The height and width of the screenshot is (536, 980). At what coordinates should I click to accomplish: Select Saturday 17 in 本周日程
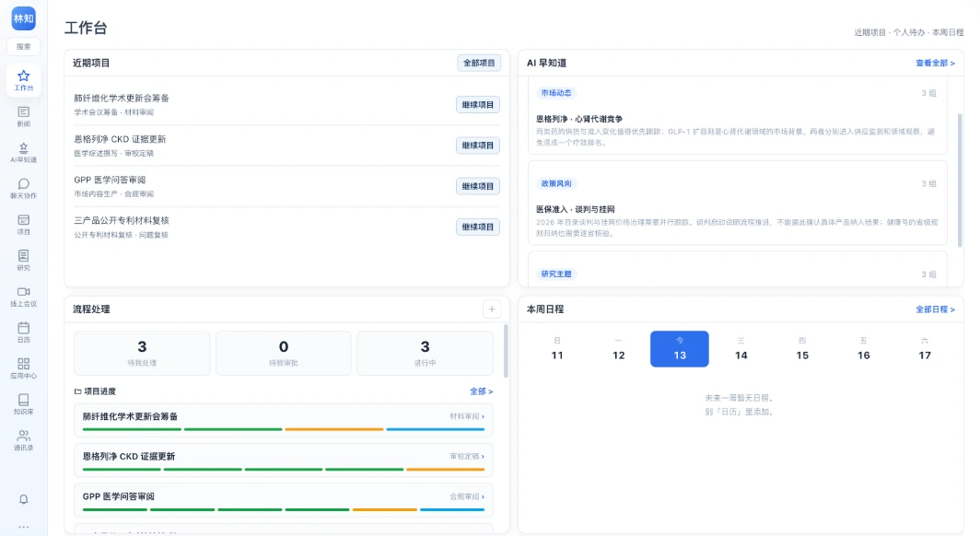coord(925,349)
